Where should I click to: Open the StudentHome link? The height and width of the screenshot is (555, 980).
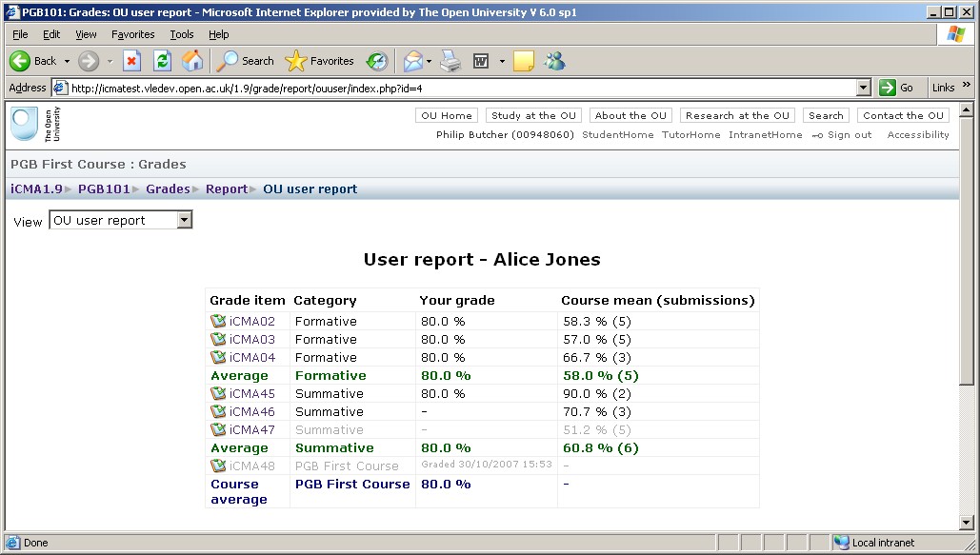tap(617, 135)
